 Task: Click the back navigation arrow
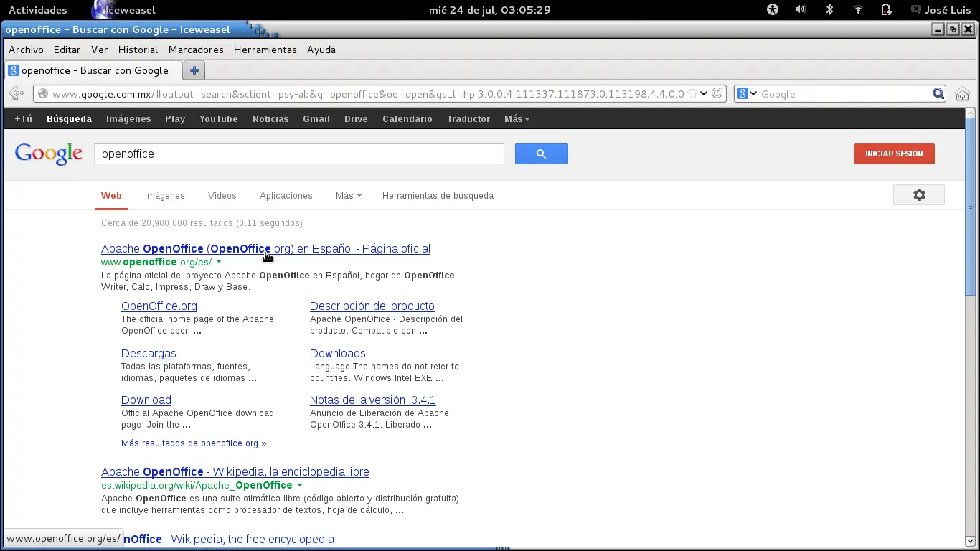pyautogui.click(x=17, y=94)
